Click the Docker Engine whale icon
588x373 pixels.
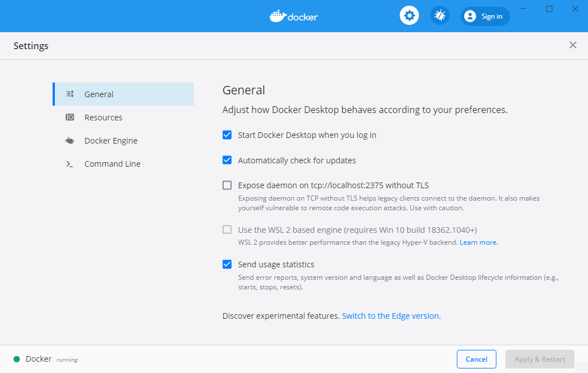point(70,141)
